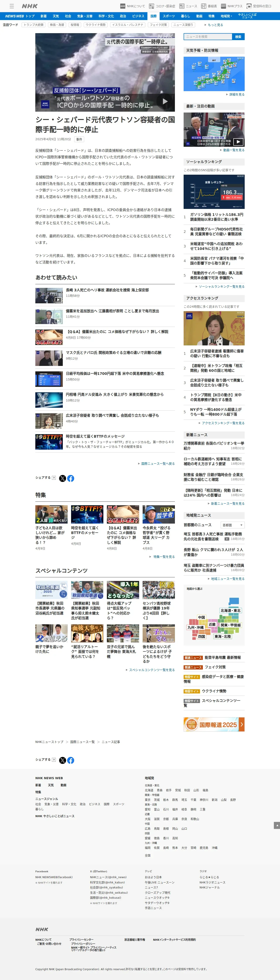Open 円相場 円高ドル安進み article
The height and width of the screenshot is (980, 280).
[x=114, y=394]
